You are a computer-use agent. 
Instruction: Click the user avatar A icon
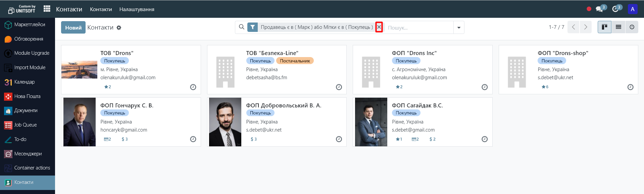pos(632,9)
